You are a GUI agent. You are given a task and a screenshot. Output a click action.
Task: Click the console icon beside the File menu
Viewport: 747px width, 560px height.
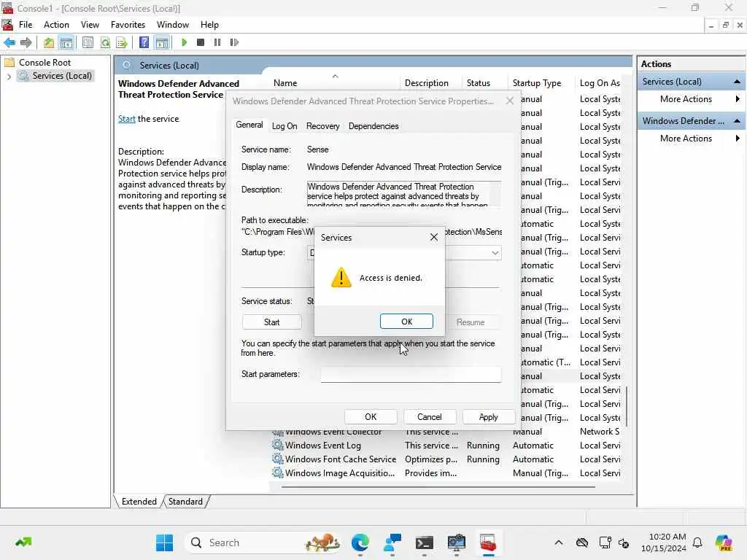click(7, 24)
